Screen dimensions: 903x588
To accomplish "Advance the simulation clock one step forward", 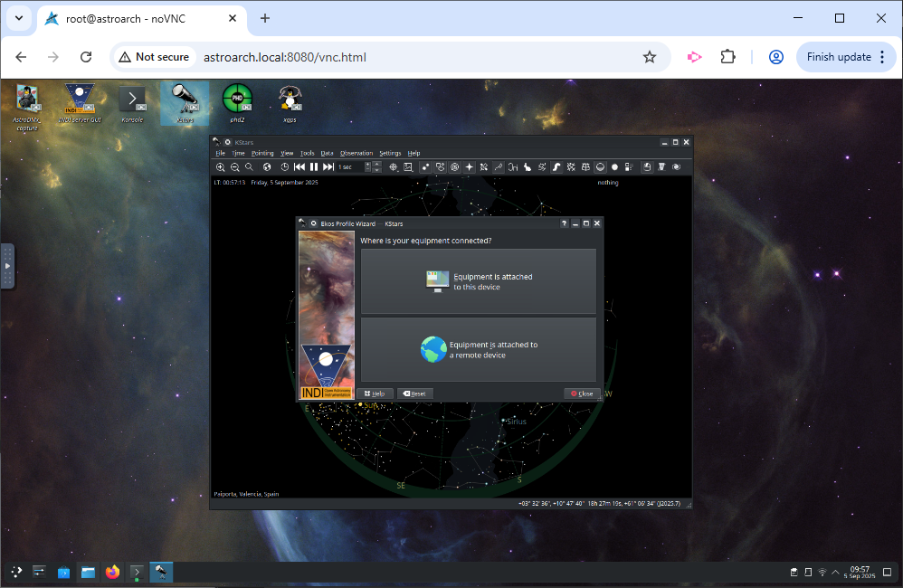I will pyautogui.click(x=328, y=167).
